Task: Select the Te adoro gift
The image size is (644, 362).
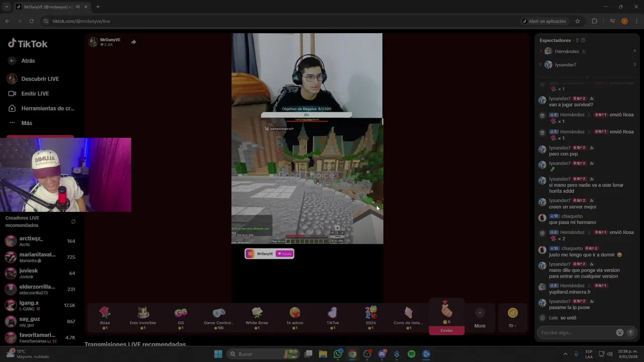Action: click(295, 318)
